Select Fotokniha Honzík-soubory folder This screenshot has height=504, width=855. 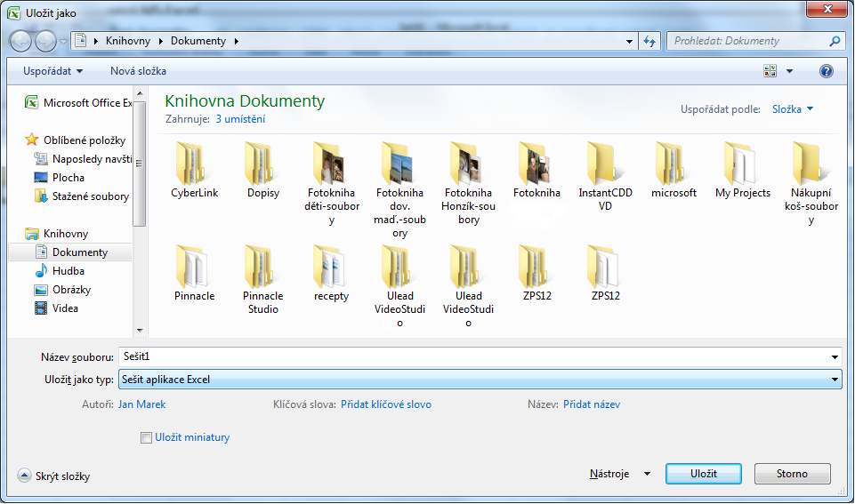click(x=468, y=184)
